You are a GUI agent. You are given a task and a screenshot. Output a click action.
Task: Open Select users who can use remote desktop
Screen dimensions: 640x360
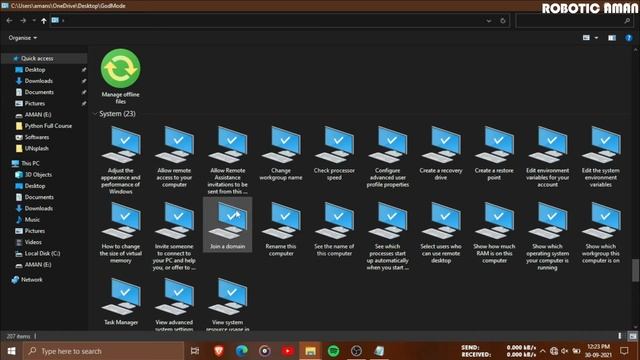tap(441, 233)
